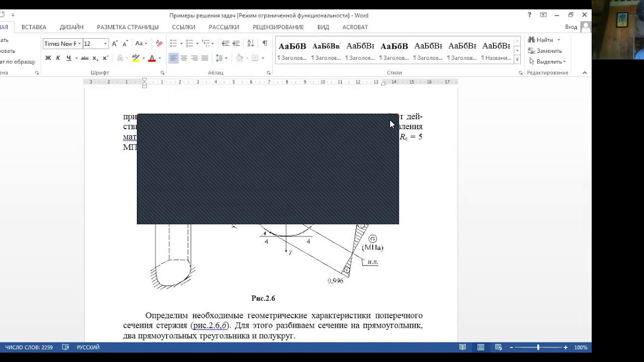Sort the selected text alphabetically

(251, 44)
